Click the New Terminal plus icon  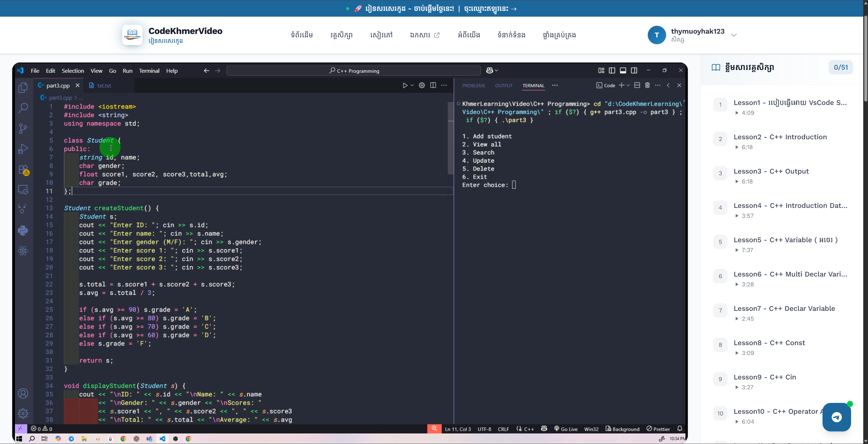[621, 85]
